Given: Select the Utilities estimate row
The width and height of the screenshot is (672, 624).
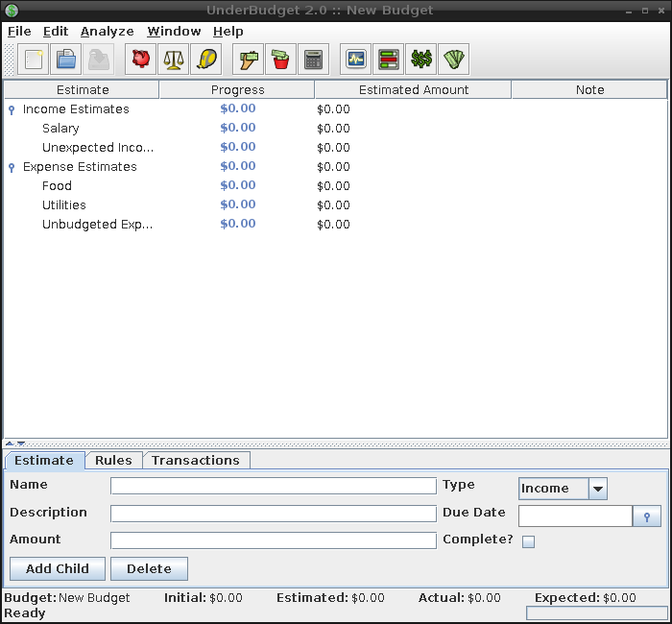Looking at the screenshot, I should click(x=336, y=204).
